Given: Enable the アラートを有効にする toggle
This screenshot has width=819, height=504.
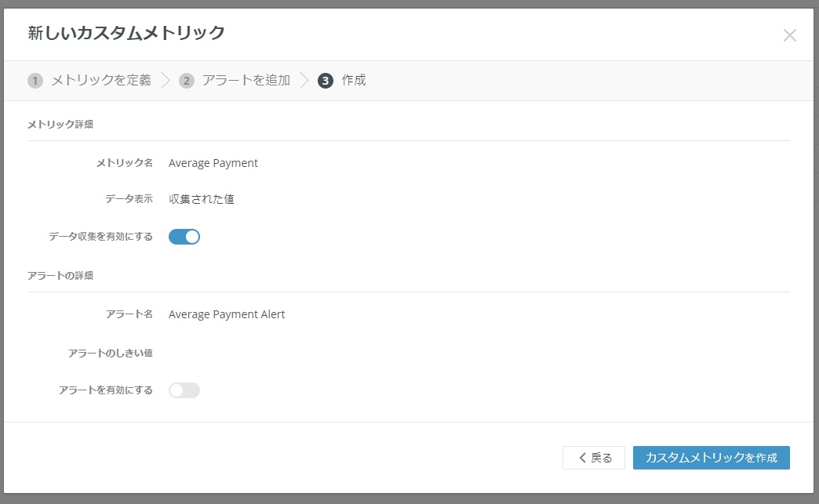Looking at the screenshot, I should [x=184, y=390].
